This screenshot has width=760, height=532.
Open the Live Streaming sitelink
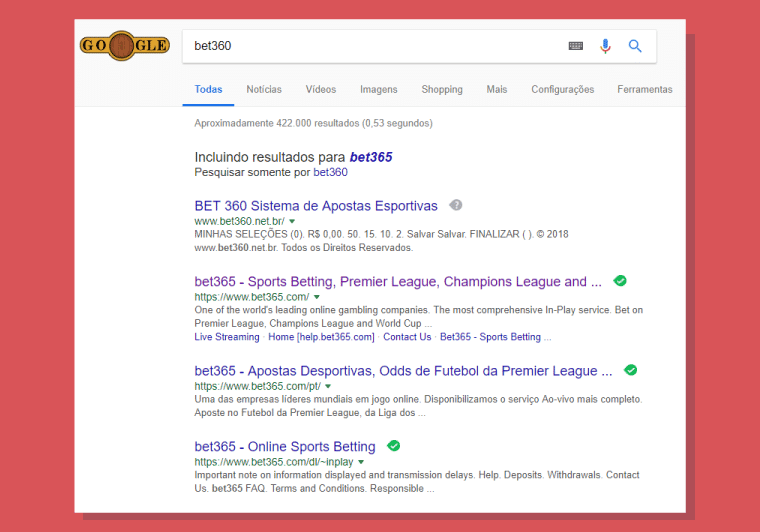[x=227, y=337]
